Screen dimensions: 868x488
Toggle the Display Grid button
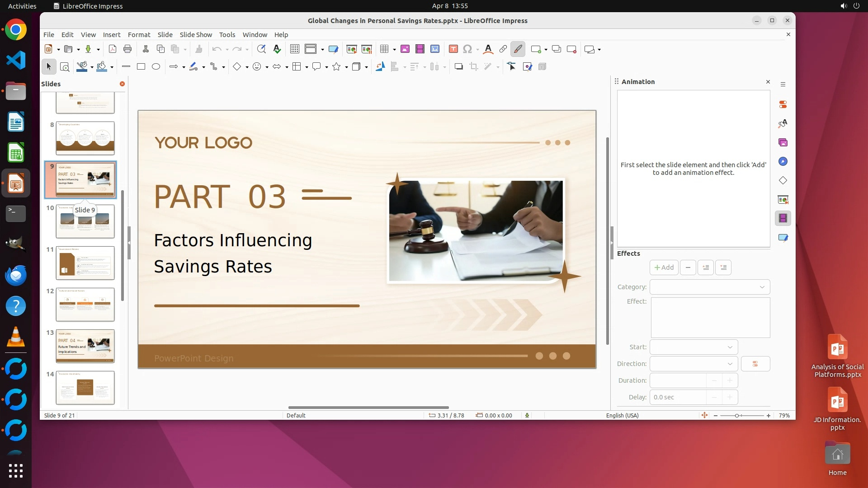pos(295,49)
